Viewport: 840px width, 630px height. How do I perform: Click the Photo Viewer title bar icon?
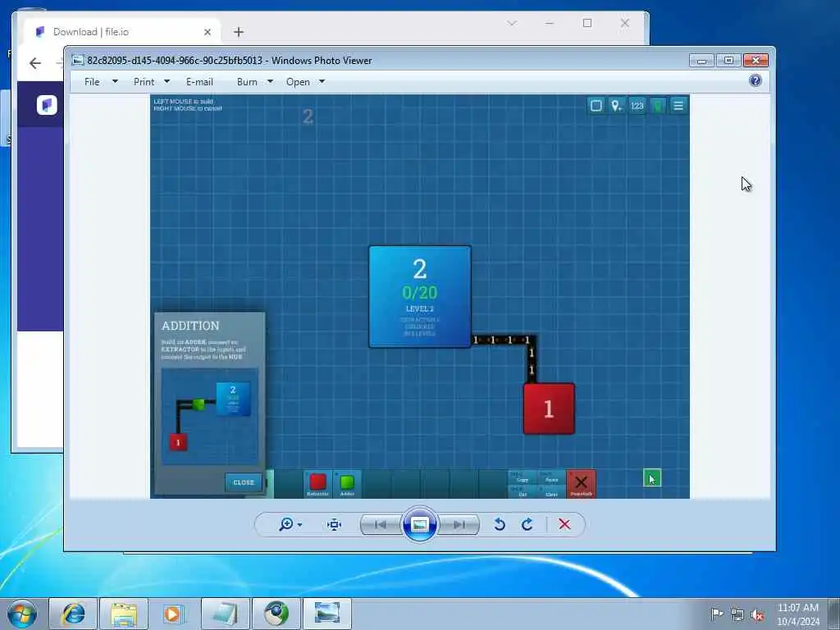pyautogui.click(x=78, y=60)
